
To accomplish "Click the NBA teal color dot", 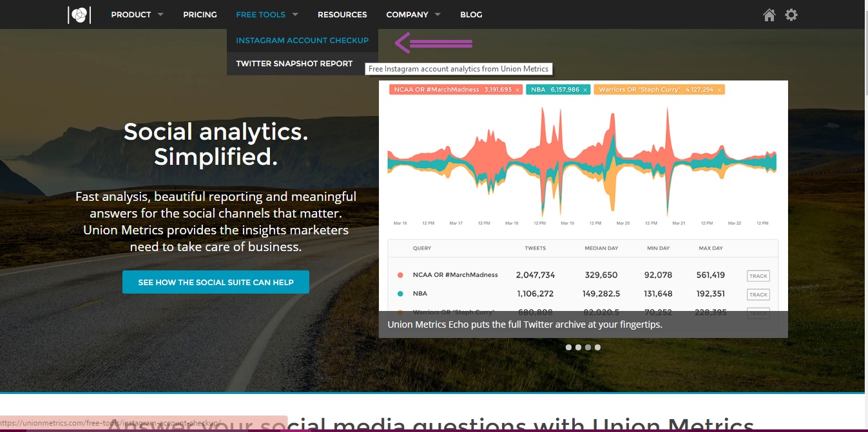I will pyautogui.click(x=400, y=294).
